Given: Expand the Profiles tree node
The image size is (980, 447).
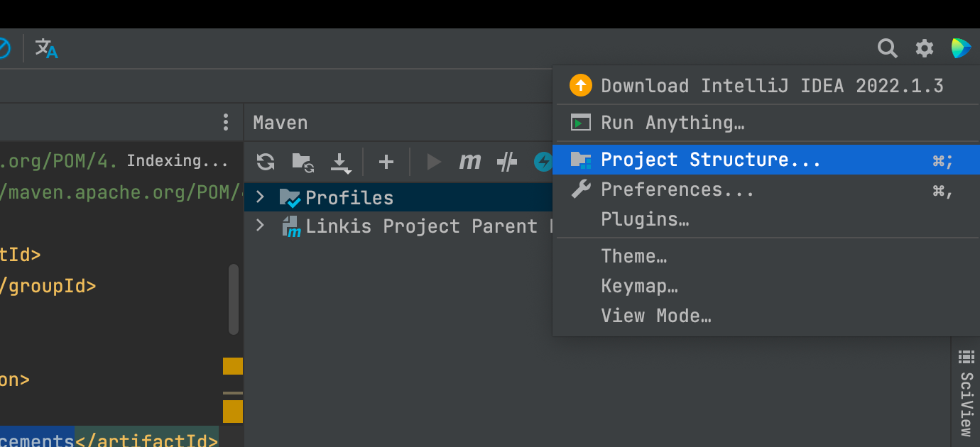Looking at the screenshot, I should tap(260, 197).
